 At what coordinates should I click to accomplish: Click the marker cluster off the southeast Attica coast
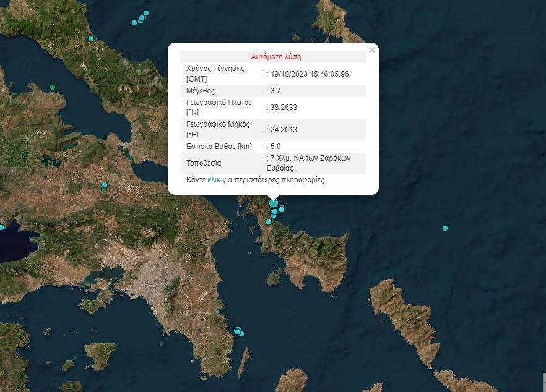238,332
